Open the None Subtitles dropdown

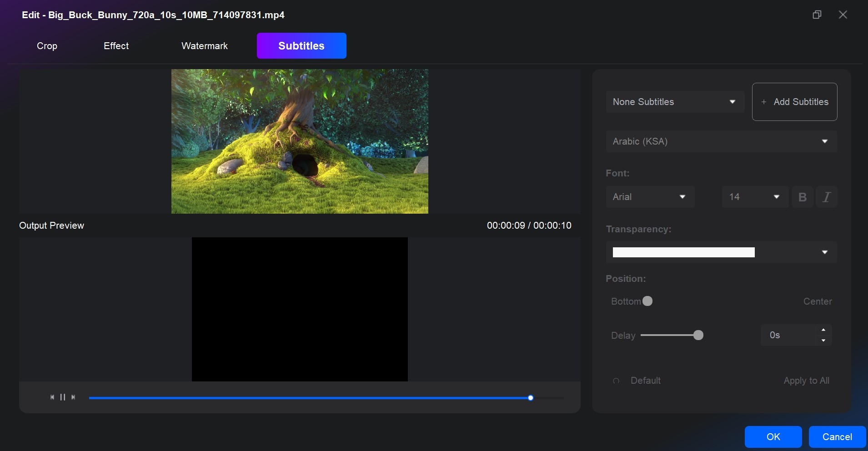674,101
